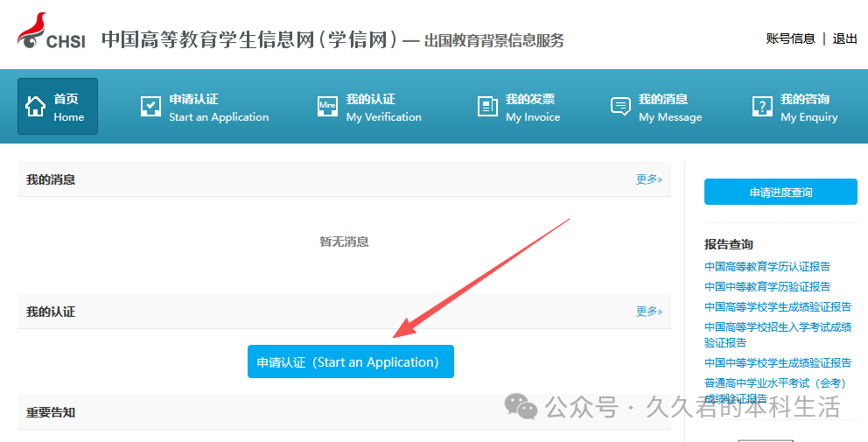Click the My Verification "Mine" icon
This screenshot has width=868, height=442.
pyautogui.click(x=327, y=107)
